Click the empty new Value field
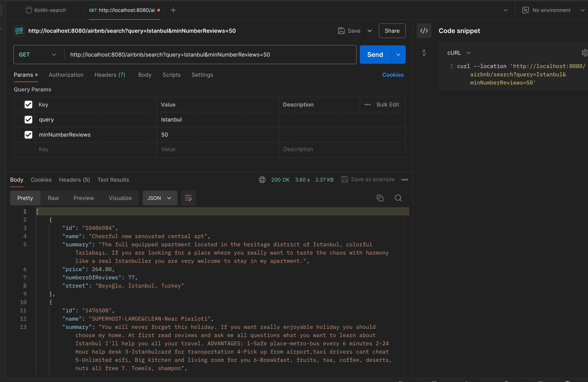This screenshot has width=588, height=382. pyautogui.click(x=218, y=149)
